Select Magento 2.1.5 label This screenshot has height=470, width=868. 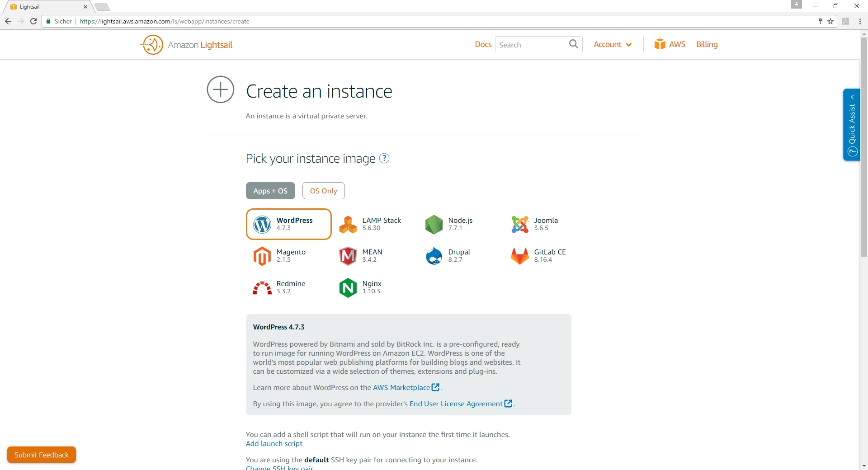click(x=291, y=255)
